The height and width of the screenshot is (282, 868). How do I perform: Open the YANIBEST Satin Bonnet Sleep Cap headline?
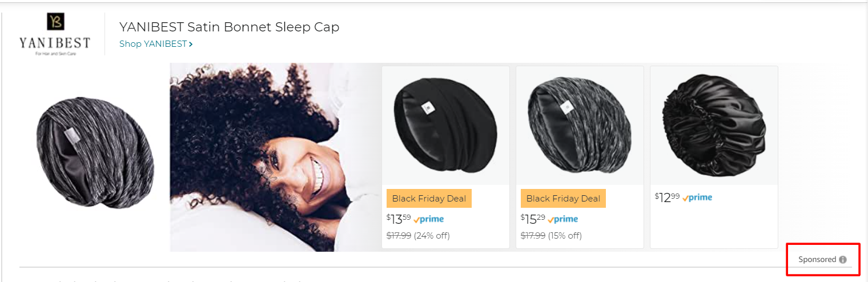click(x=229, y=27)
